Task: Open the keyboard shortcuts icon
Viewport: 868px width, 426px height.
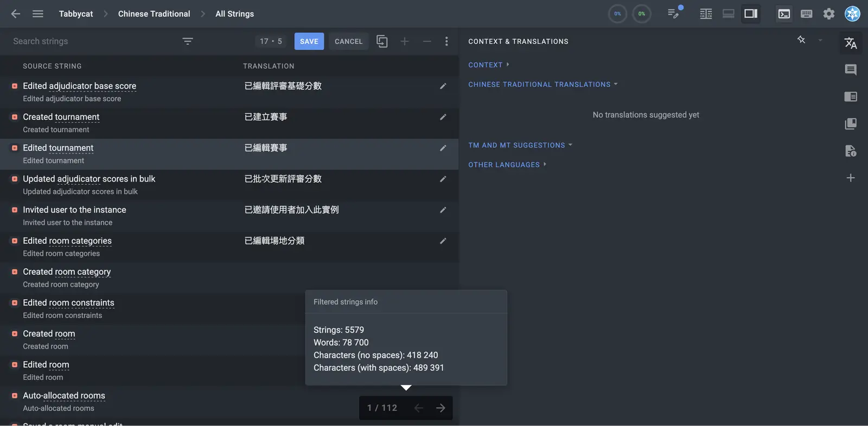Action: pyautogui.click(x=807, y=14)
